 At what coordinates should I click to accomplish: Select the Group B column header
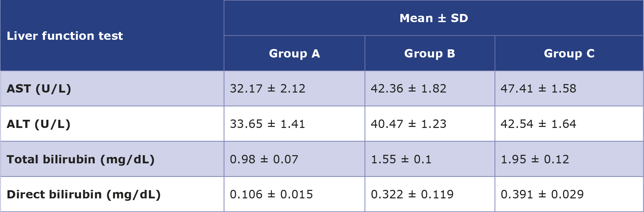point(429,53)
